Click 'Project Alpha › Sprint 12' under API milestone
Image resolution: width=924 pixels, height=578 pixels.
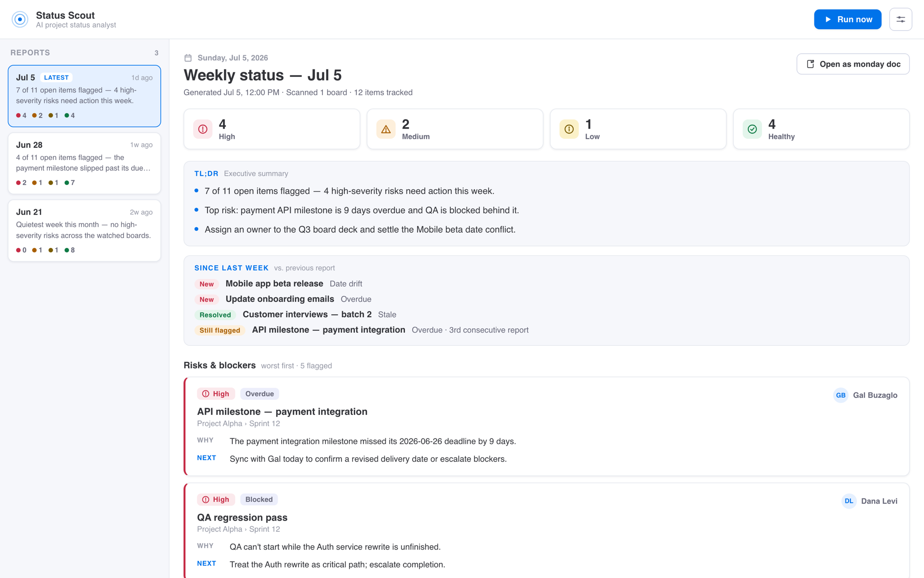tap(238, 424)
